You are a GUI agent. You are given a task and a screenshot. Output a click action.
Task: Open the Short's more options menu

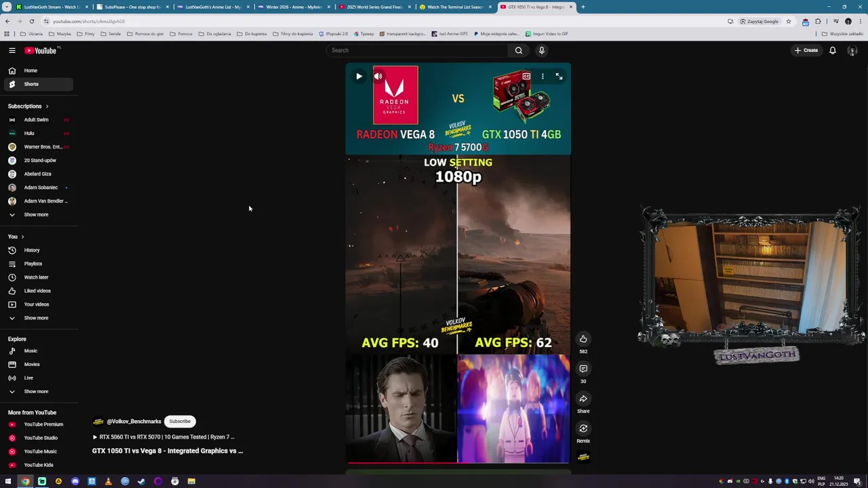(x=542, y=77)
